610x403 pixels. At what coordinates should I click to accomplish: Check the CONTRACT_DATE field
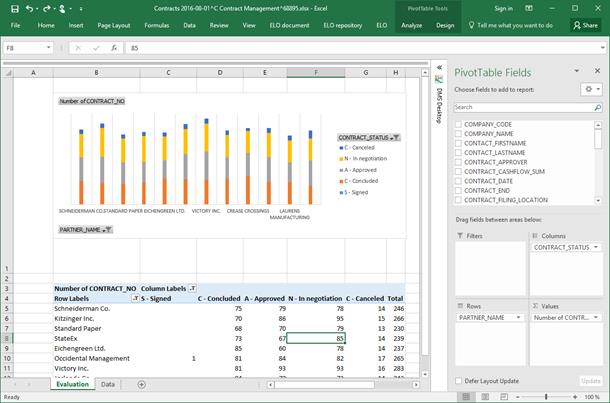click(458, 181)
